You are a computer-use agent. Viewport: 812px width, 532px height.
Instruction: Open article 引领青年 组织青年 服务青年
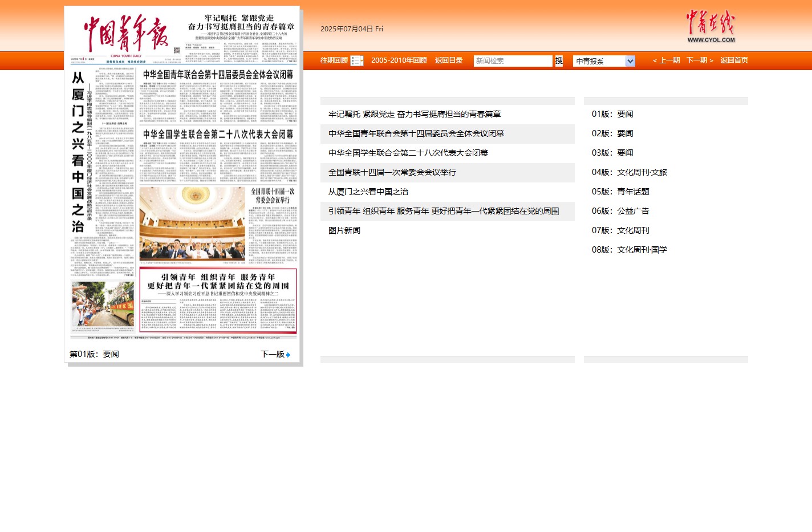[x=444, y=211]
